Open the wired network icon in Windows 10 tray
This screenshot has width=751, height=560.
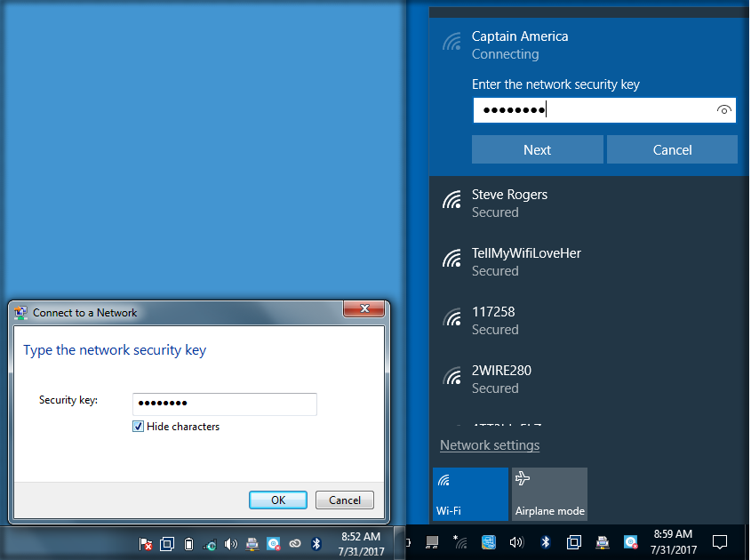pos(432,541)
